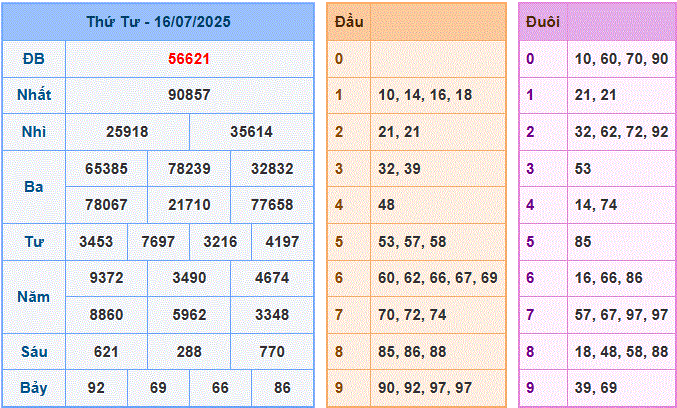677x408 pixels.
Task: Select the Nhì prize number 25918
Action: (x=127, y=132)
